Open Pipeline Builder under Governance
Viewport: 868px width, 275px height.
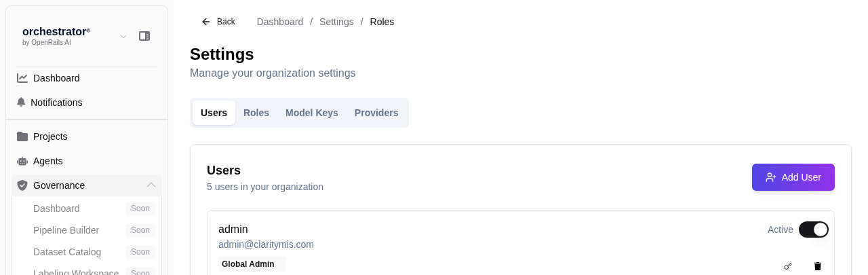click(x=66, y=230)
